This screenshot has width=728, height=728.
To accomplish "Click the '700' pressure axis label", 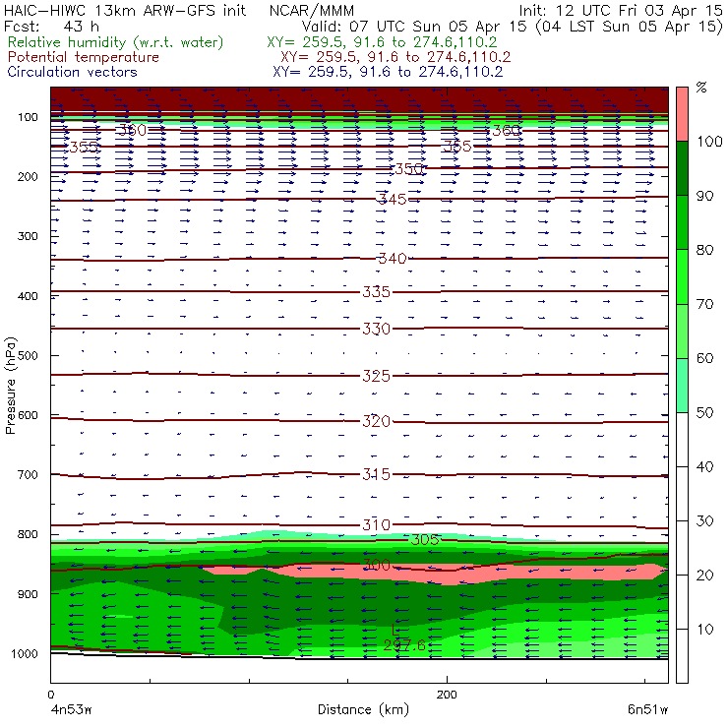I will pos(28,474).
